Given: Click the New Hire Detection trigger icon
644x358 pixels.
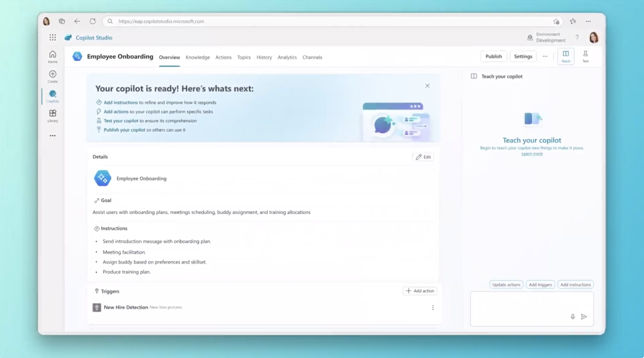Looking at the screenshot, I should pos(97,307).
